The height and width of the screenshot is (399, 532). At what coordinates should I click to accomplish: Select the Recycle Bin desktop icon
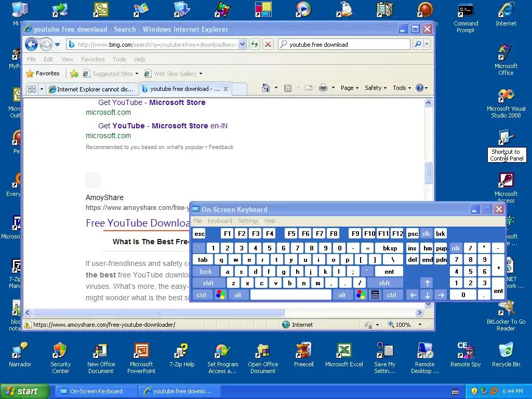pyautogui.click(x=506, y=355)
